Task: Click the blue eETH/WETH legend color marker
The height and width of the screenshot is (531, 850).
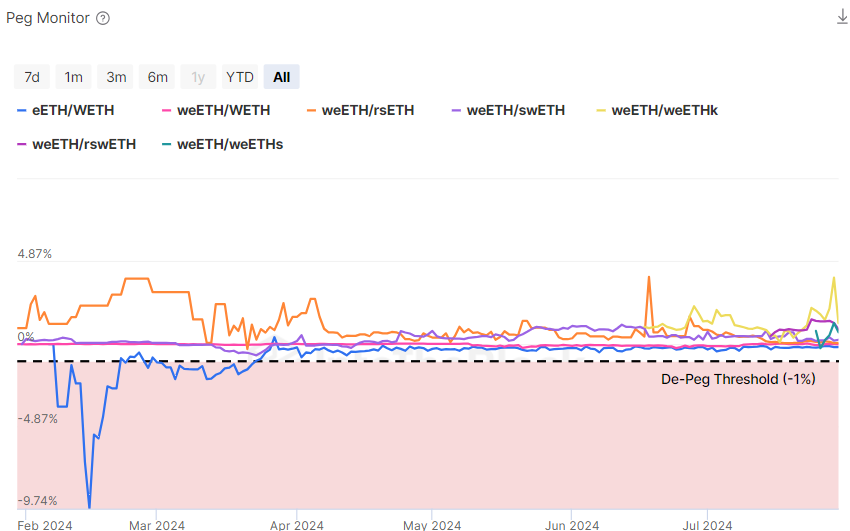Action: coord(22,110)
